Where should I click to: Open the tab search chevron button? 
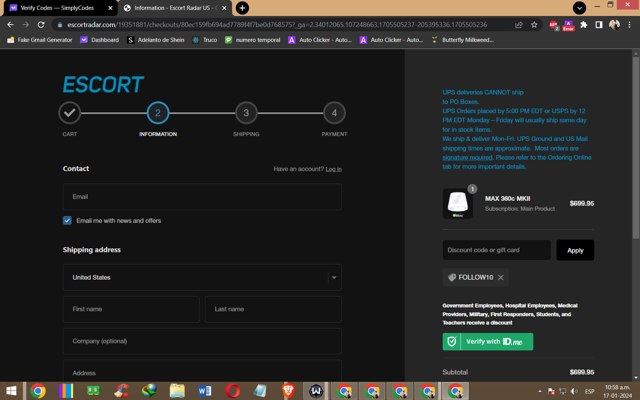click(579, 8)
